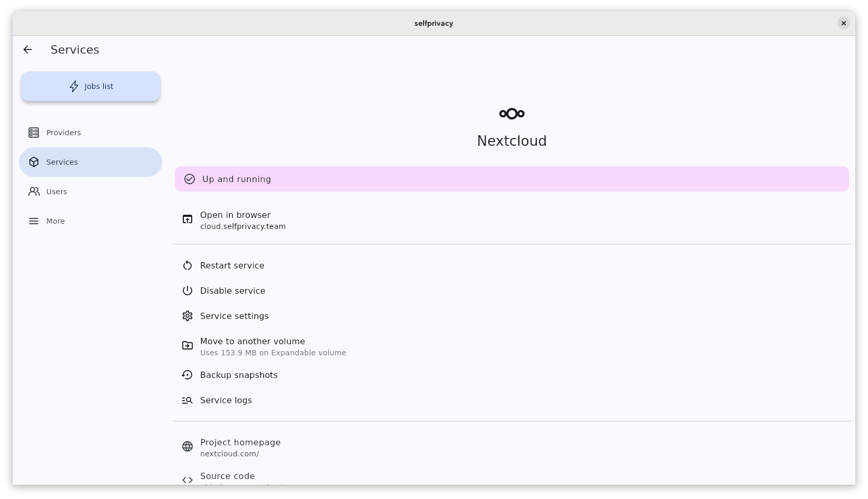Open Nextcloud in browser
Image resolution: width=868 pixels, height=499 pixels.
(512, 220)
